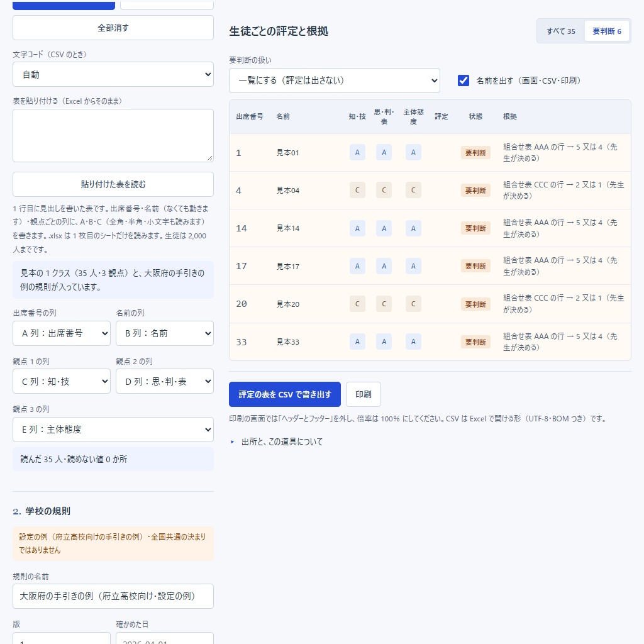The height and width of the screenshot is (644, 644).
Task: Click the attendance number 17 cell
Action: pyautogui.click(x=241, y=266)
